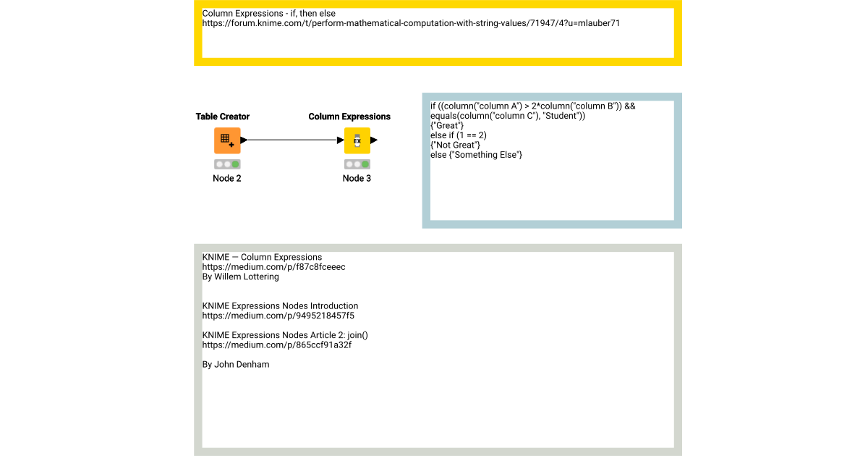Click the traffic light bar under Table Creator
The image size is (868, 456).
click(227, 164)
